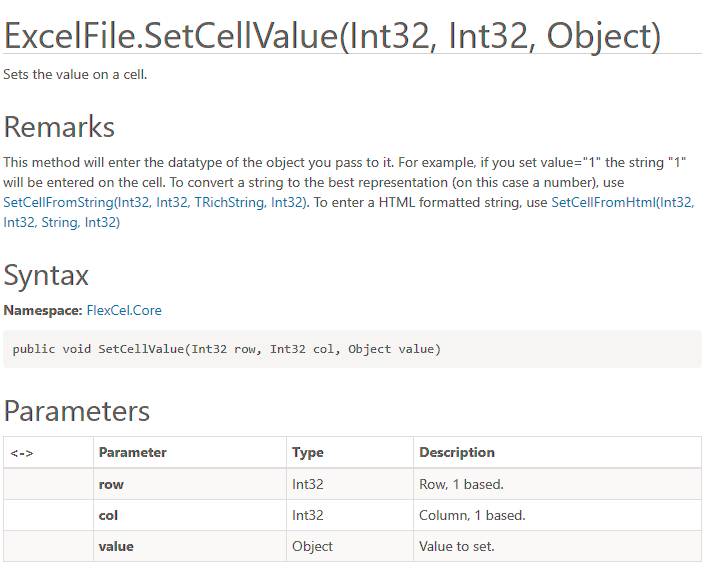Click the 'Value to set.' description
Screen dimensions: 715x584
click(457, 546)
